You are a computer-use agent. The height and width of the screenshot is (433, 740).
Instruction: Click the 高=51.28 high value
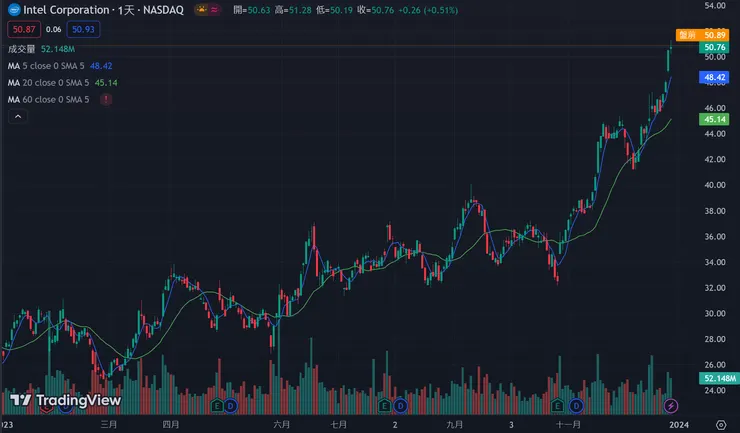[293, 10]
